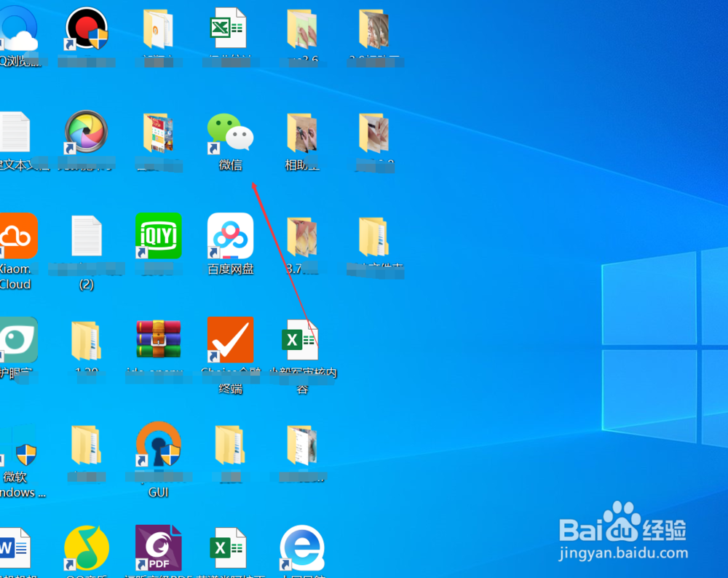Click the 百度网盘 label text
Image resolution: width=728 pixels, height=578 pixels.
(230, 269)
